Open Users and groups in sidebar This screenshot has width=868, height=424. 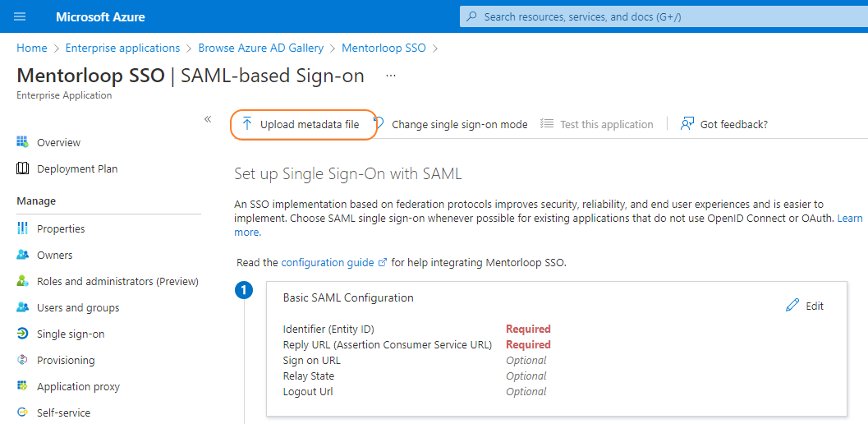click(x=78, y=307)
